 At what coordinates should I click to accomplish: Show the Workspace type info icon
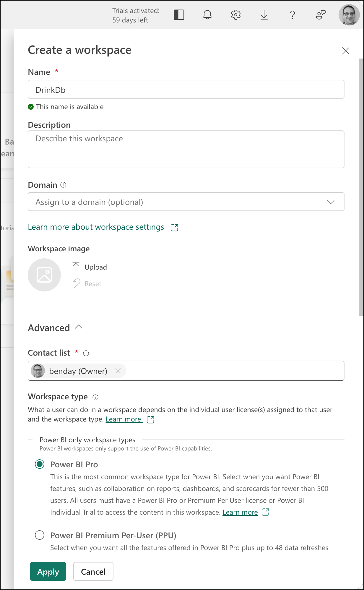pyautogui.click(x=95, y=397)
